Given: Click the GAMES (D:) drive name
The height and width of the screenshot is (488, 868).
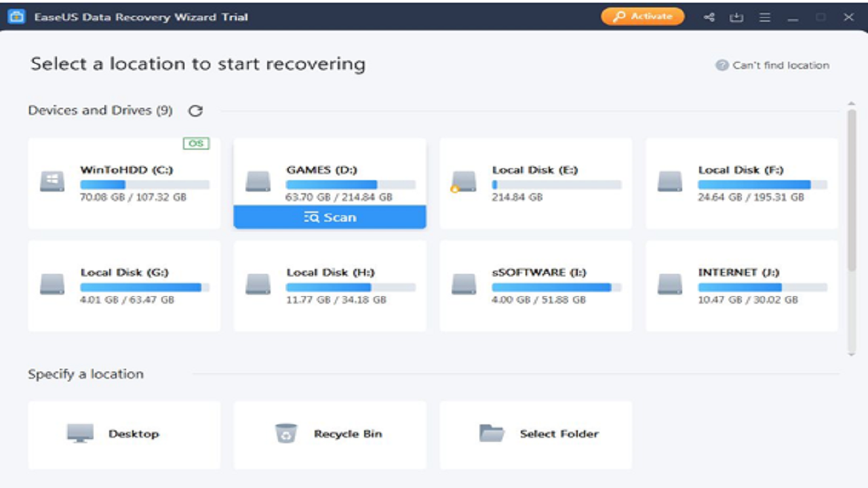Looking at the screenshot, I should (321, 170).
